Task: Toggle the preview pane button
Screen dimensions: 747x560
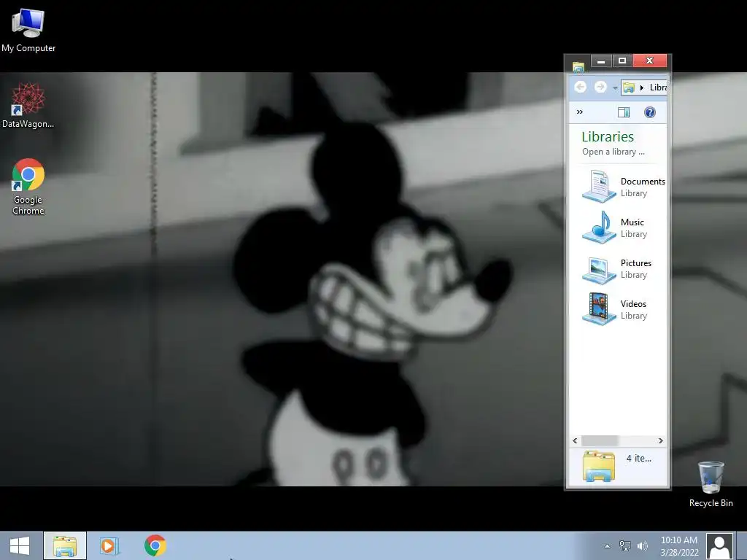Action: pyautogui.click(x=624, y=112)
